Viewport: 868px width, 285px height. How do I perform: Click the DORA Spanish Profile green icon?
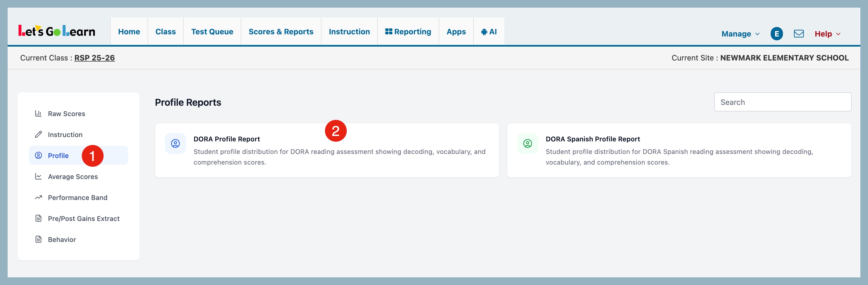[x=527, y=144]
